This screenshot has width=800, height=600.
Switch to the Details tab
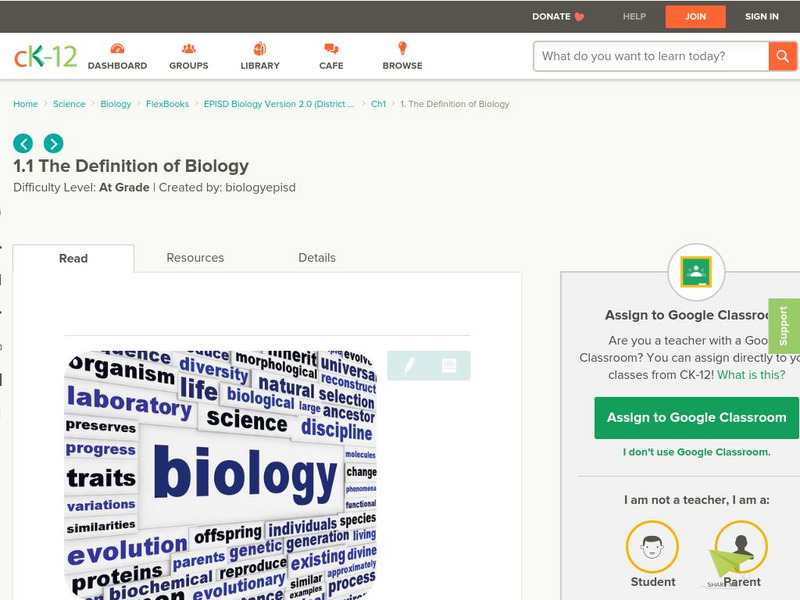tap(318, 258)
